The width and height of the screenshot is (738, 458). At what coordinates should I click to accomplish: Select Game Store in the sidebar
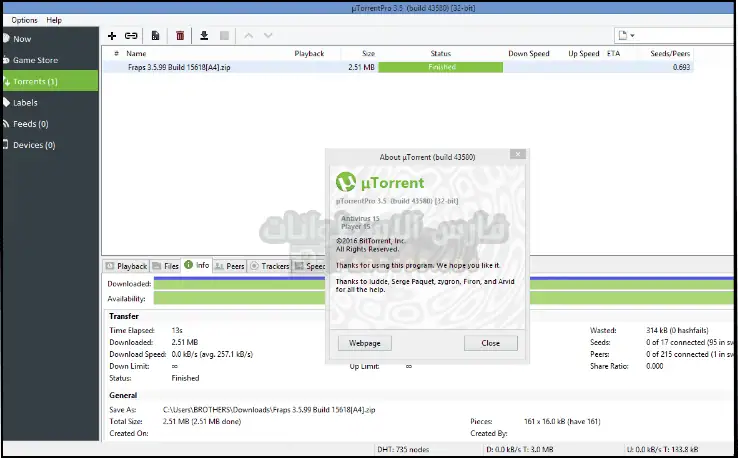click(x=35, y=60)
